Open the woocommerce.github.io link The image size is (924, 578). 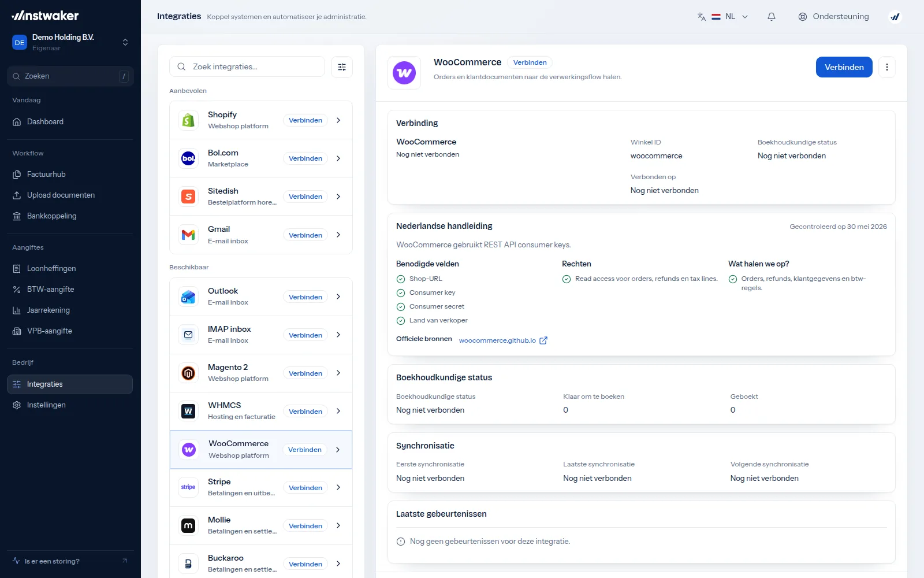click(x=497, y=340)
